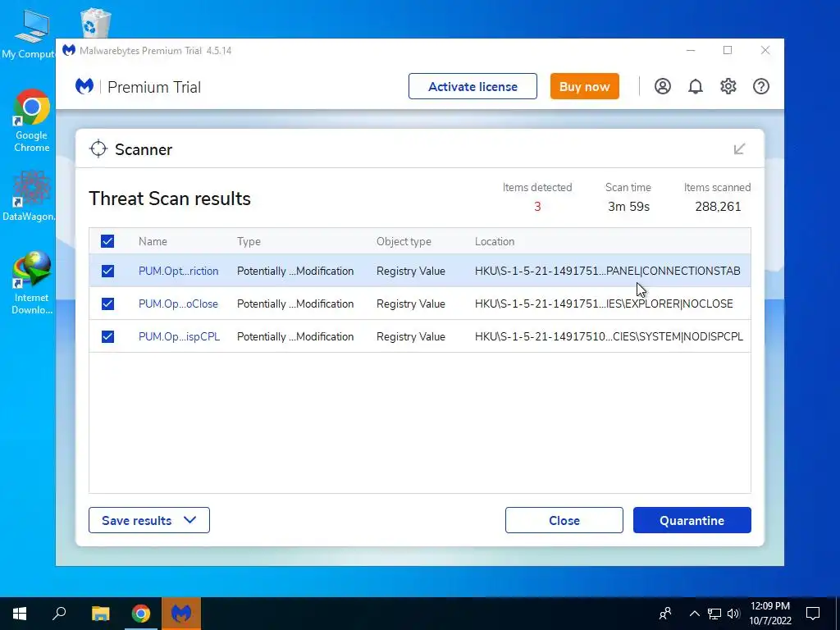
Task: Sort results by Type column
Action: tap(249, 242)
